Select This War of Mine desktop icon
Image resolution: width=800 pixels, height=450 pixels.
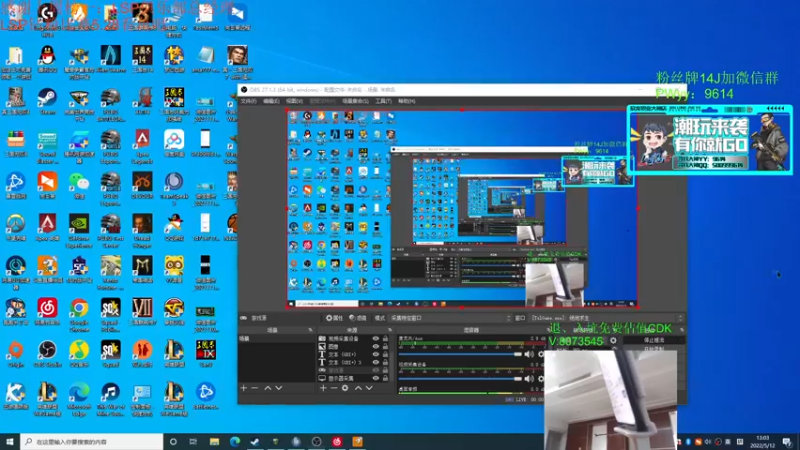click(110, 399)
